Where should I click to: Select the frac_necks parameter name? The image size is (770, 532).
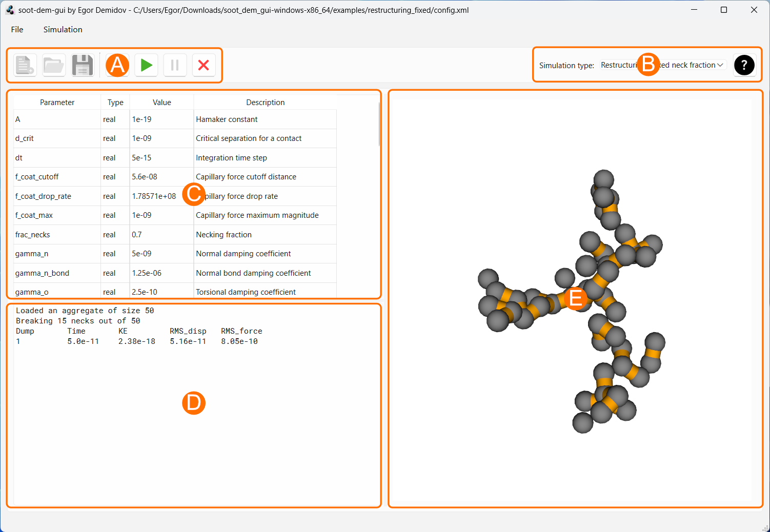click(57, 235)
